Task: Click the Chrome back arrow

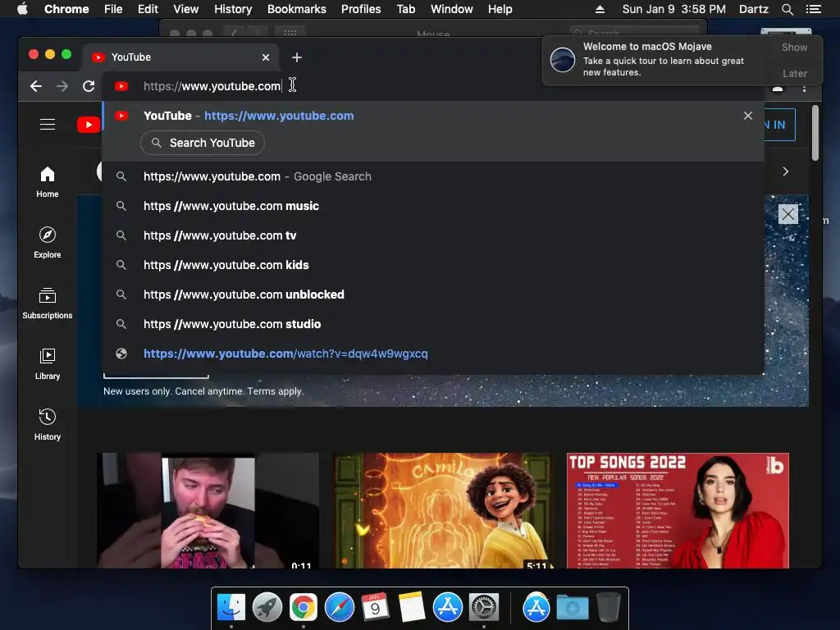Action: [x=36, y=86]
